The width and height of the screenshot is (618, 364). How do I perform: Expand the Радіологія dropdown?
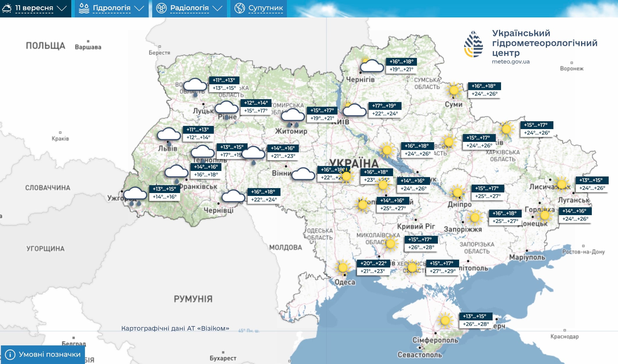(x=189, y=8)
